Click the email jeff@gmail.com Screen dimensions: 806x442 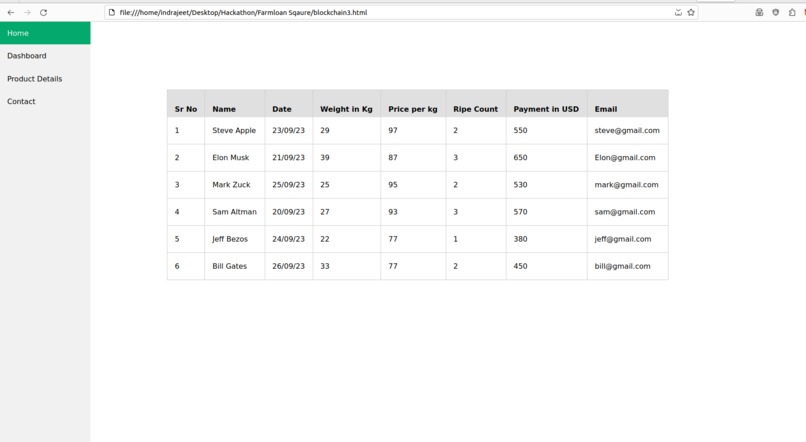tap(622, 239)
